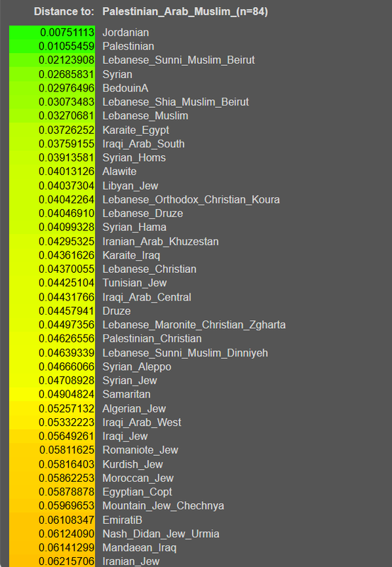Click Iraqi_Arab_West label
The height and width of the screenshot is (567, 392).
click(x=142, y=422)
